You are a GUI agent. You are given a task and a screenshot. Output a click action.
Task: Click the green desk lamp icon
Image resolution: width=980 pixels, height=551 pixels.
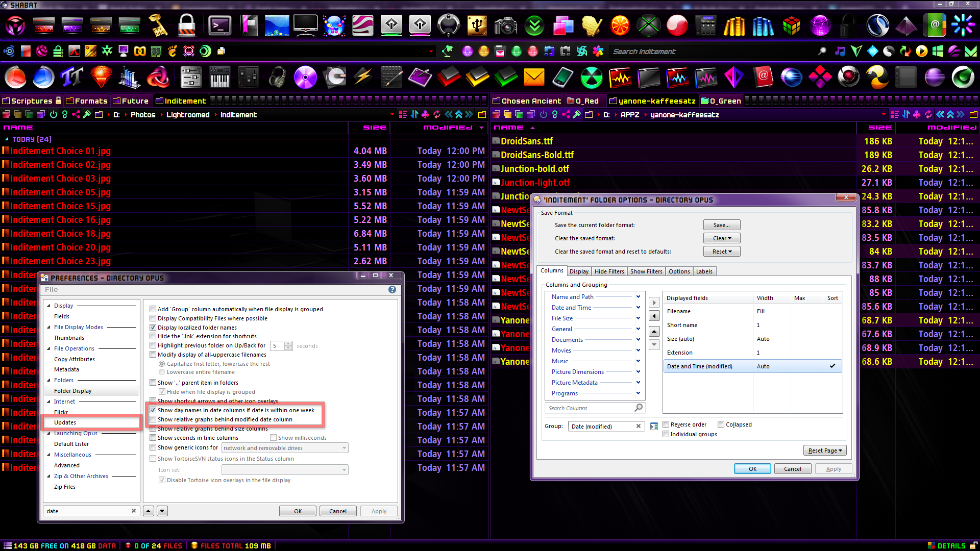point(448,51)
